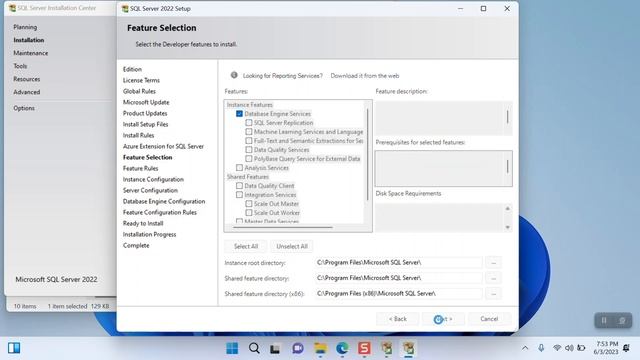Enable Scale Out Master
The image size is (640, 360).
coord(249,203)
